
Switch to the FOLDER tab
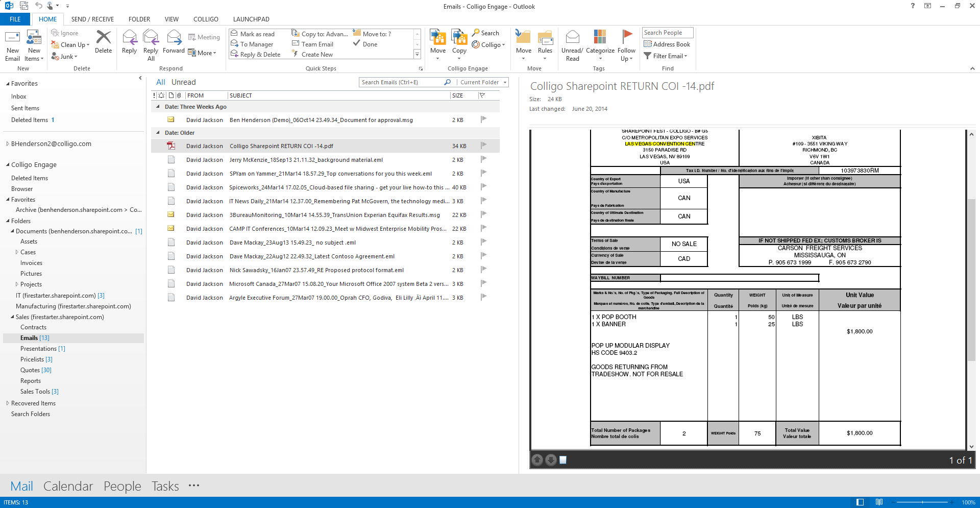click(139, 19)
